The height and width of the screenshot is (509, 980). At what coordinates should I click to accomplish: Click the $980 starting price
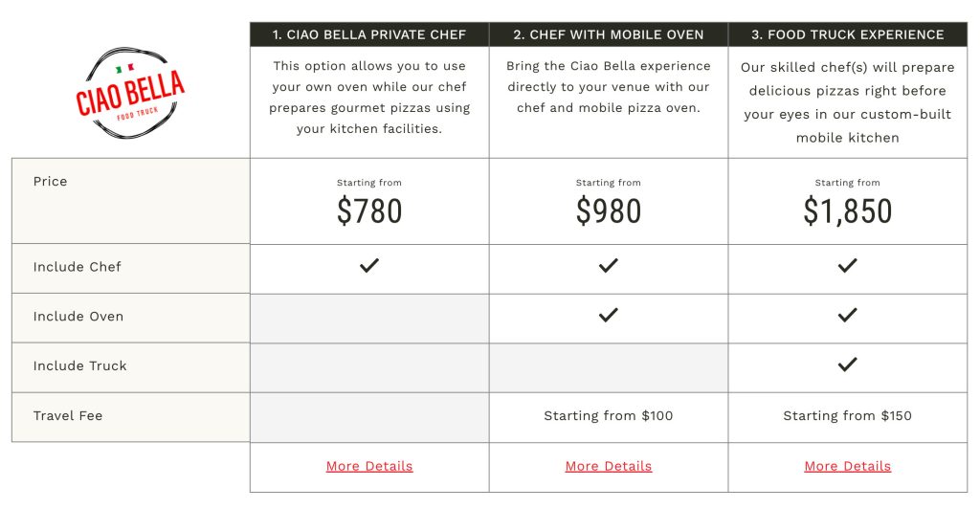[x=608, y=210]
